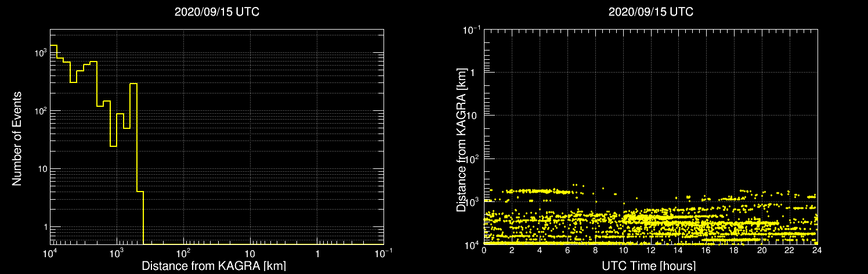Click hour 8 on the UTC time axis
This screenshot has height=274, width=868.
[595, 251]
